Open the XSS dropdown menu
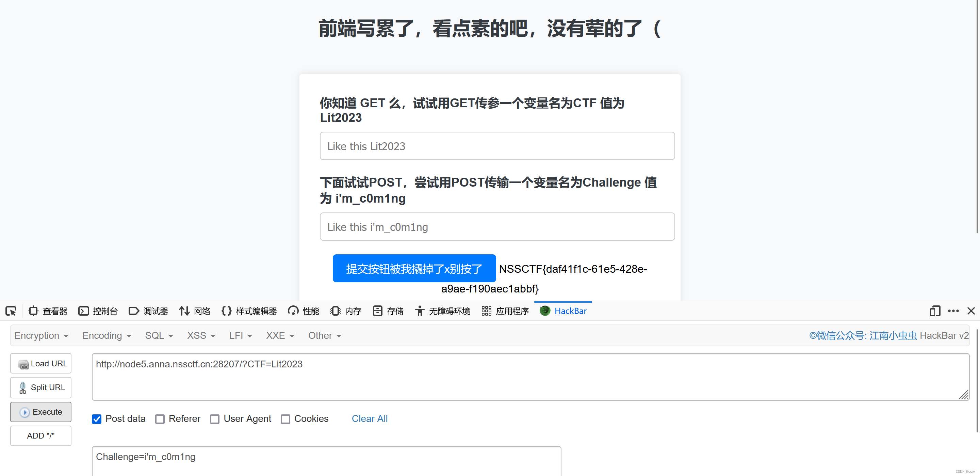This screenshot has height=476, width=980. click(201, 335)
